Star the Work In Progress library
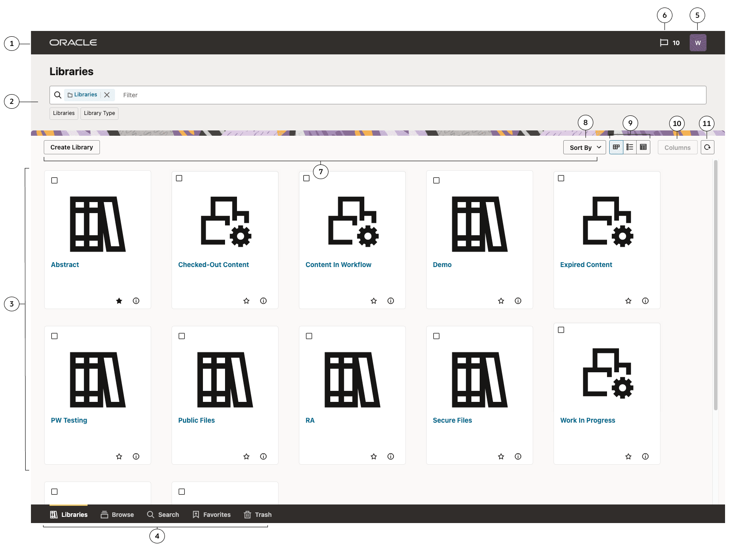 click(628, 456)
